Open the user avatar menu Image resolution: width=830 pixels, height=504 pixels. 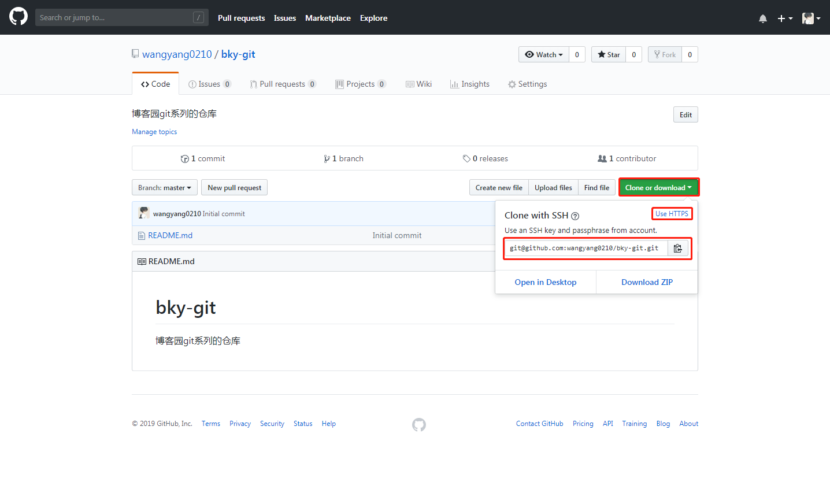pos(811,18)
